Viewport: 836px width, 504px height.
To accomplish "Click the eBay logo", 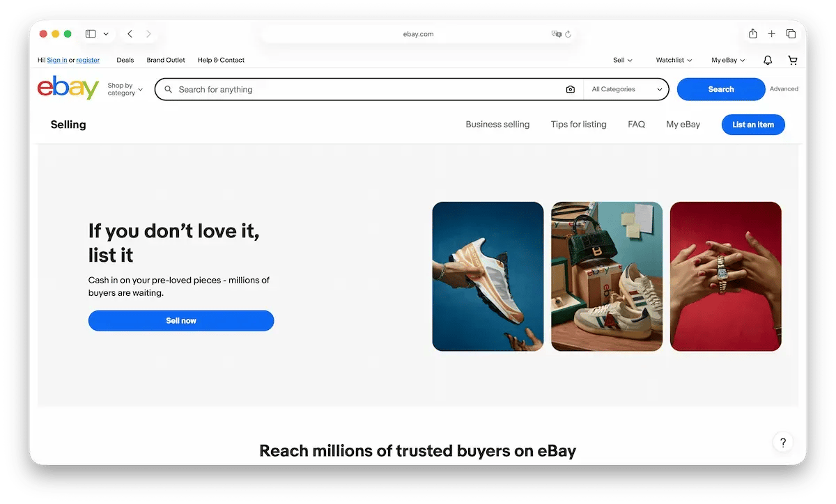I will [68, 88].
